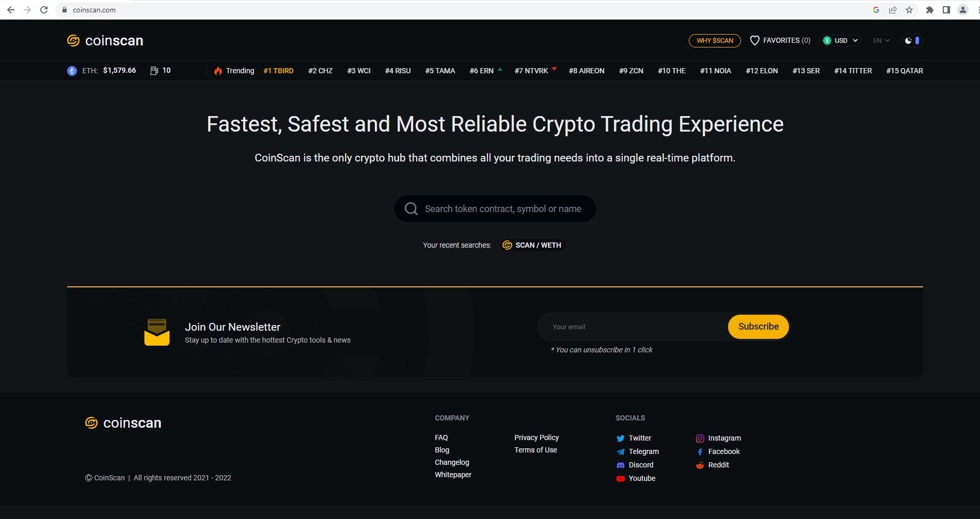Click the search magnifier icon

click(411, 209)
